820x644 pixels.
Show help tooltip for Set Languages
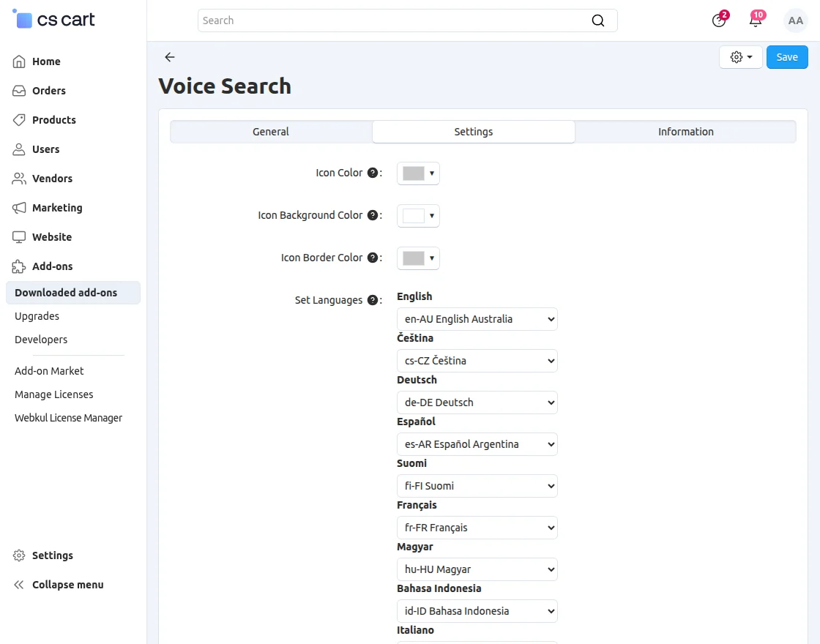(373, 300)
